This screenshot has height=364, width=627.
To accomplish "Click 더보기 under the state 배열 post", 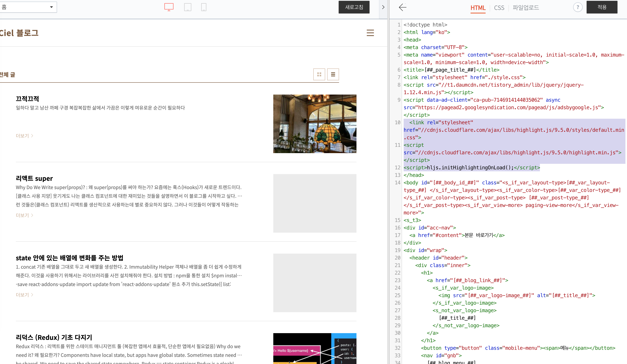I will coord(24,295).
